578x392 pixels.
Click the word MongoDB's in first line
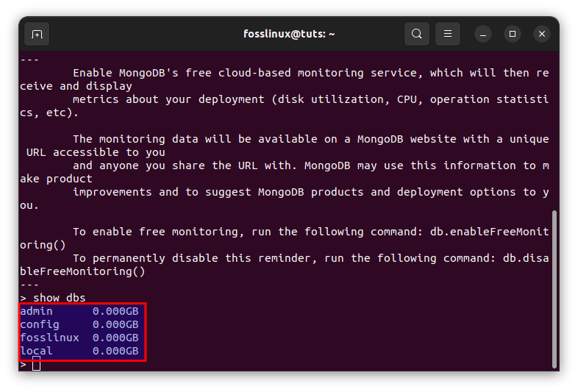click(x=149, y=73)
